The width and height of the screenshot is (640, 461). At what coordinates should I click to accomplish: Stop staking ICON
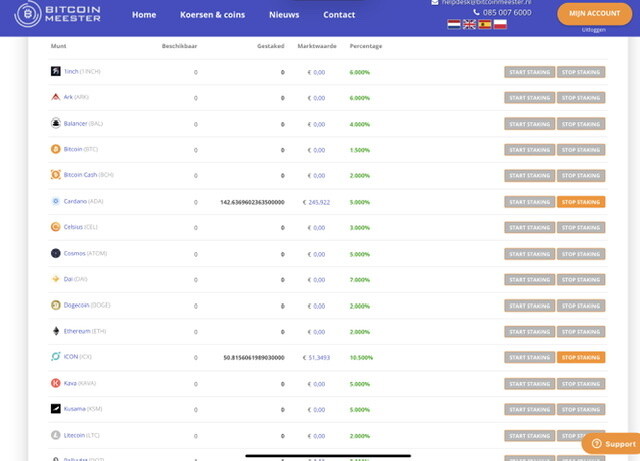581,357
